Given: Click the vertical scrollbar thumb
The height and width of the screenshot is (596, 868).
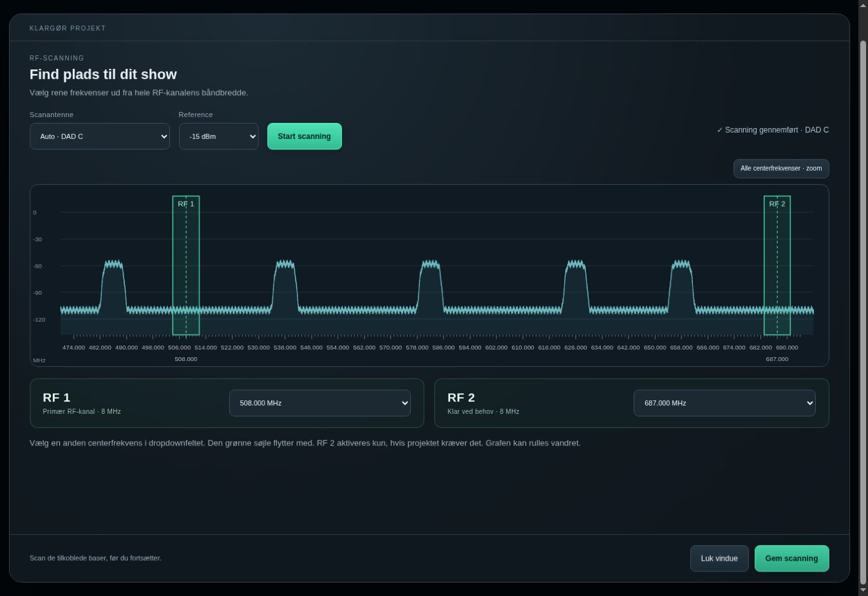Looking at the screenshot, I should (863, 310).
